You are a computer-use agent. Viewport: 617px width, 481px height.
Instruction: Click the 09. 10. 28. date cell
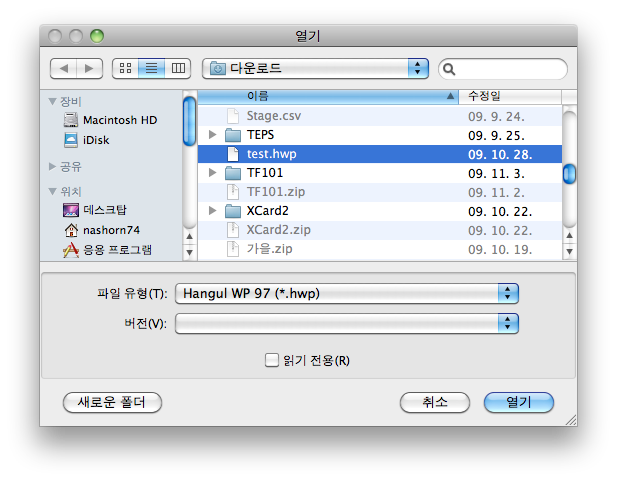[500, 154]
